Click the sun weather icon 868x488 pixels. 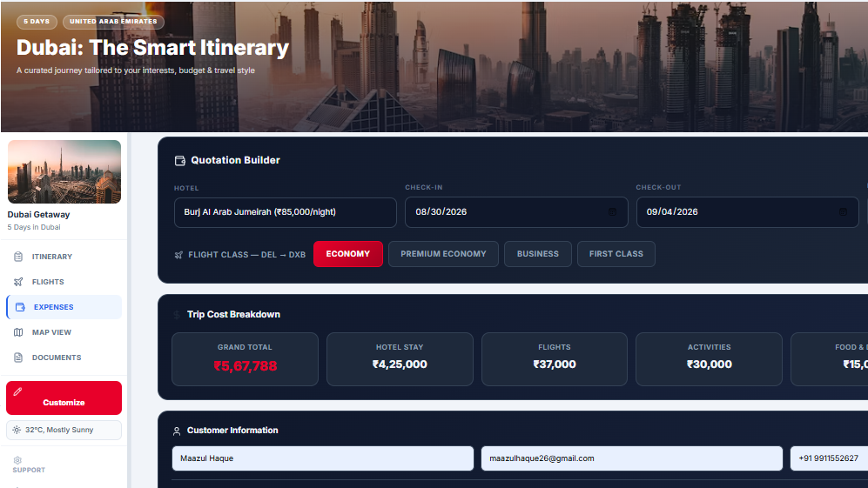pyautogui.click(x=17, y=430)
